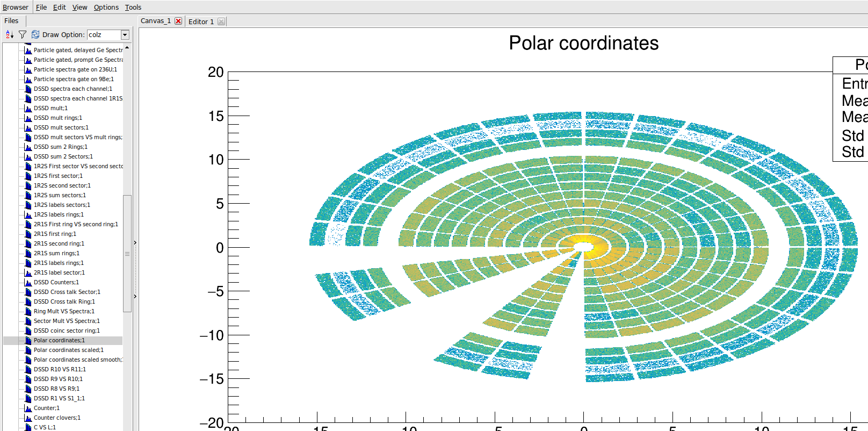Open the Draw Option dropdown arrow
868x431 pixels.
coord(125,35)
